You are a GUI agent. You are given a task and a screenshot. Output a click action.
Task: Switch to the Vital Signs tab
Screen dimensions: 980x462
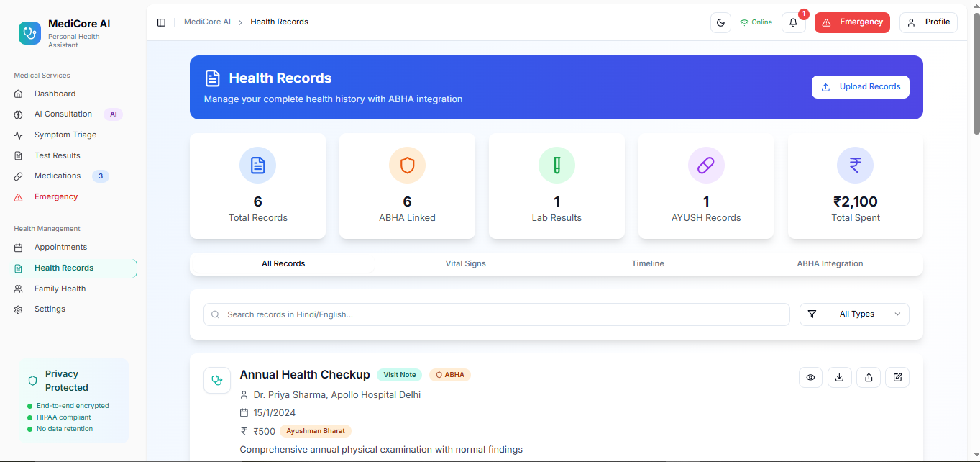point(466,264)
